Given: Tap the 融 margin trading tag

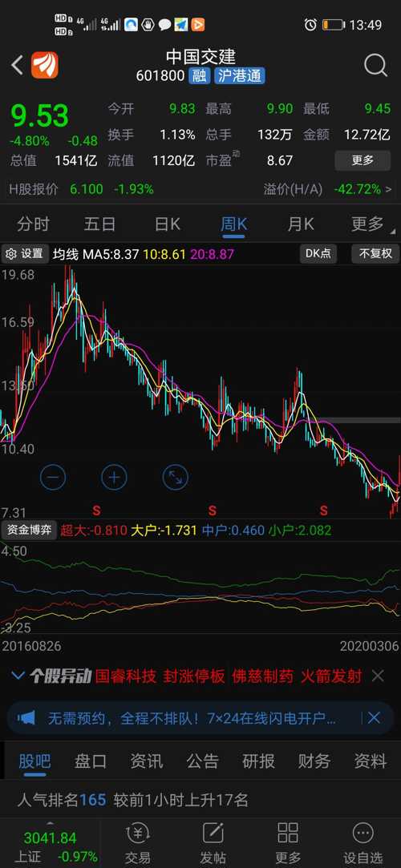Looking at the screenshot, I should [200, 75].
